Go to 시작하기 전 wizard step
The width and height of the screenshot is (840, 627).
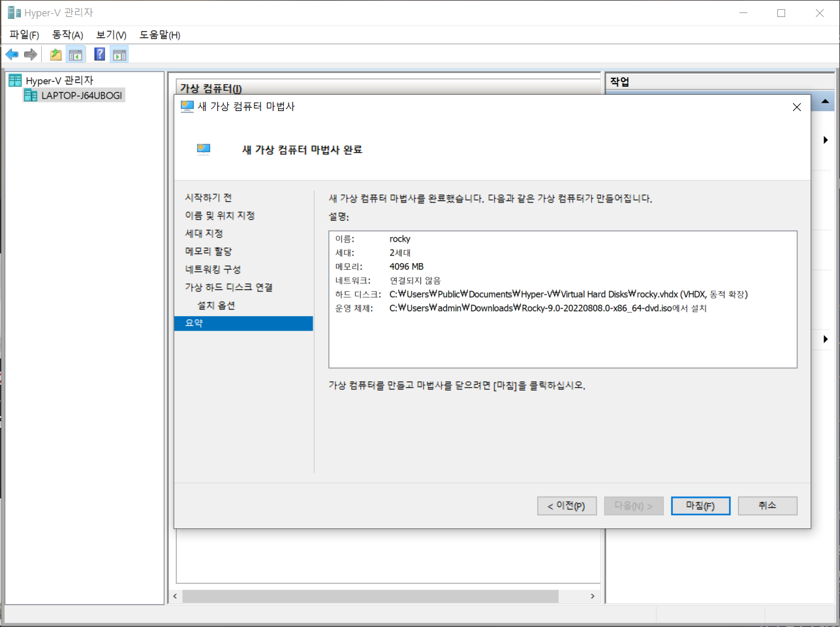coord(208,197)
